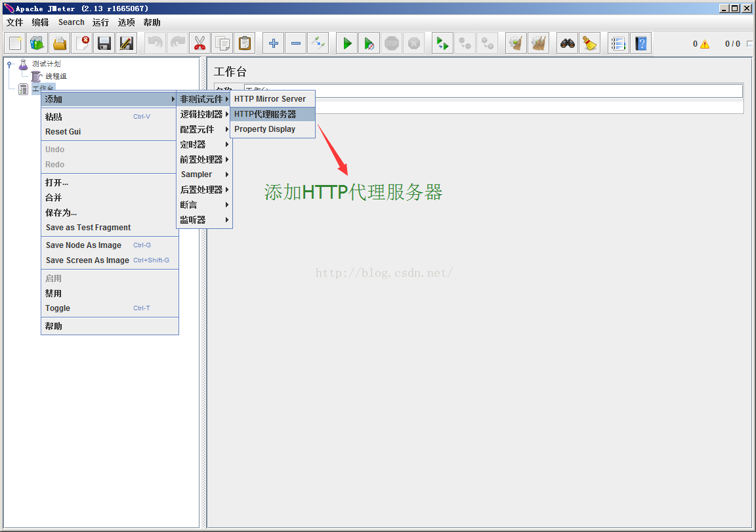Open the 帮助 menu in menu bar
Image resolution: width=756 pixels, height=532 pixels.
152,22
